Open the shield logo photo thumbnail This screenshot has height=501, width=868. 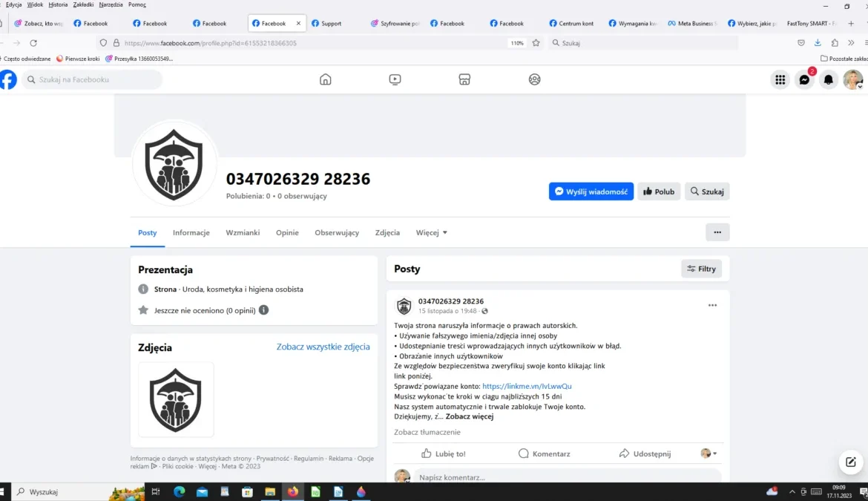(x=176, y=399)
